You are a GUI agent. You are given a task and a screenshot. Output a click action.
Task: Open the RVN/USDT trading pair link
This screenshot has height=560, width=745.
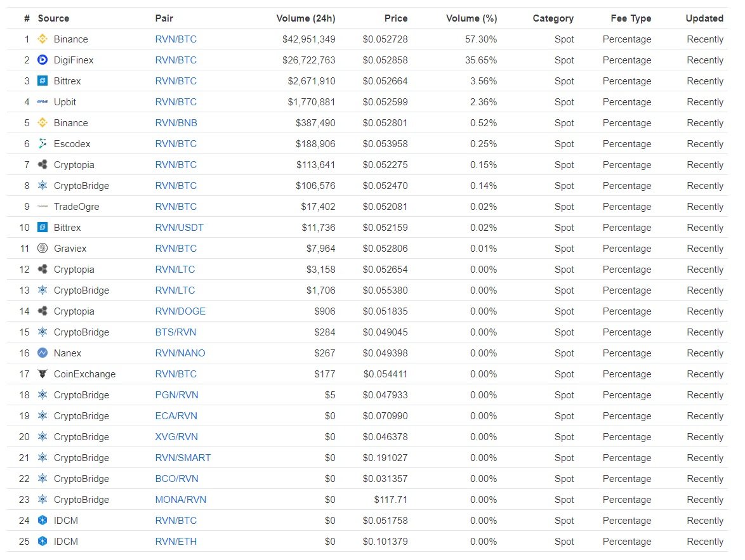pyautogui.click(x=179, y=228)
